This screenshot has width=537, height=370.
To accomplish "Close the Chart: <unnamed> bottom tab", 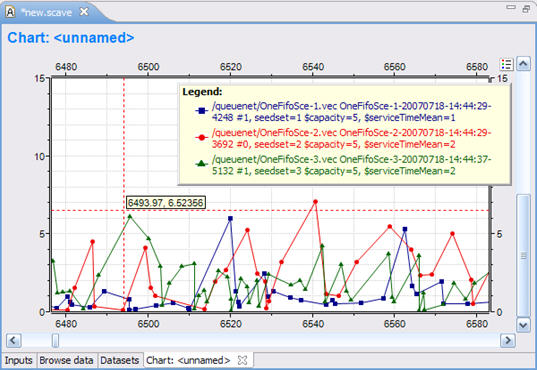I will [x=242, y=360].
